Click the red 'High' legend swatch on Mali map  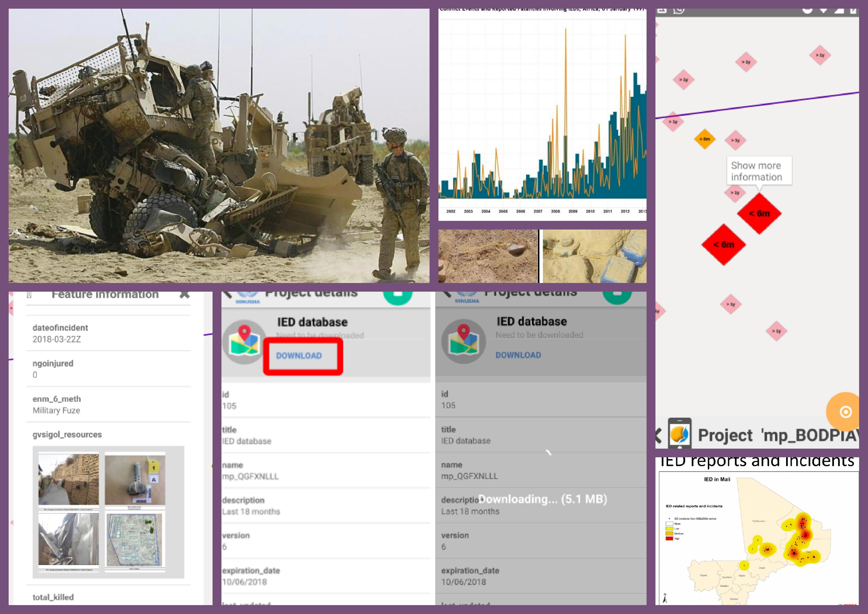[x=669, y=538]
